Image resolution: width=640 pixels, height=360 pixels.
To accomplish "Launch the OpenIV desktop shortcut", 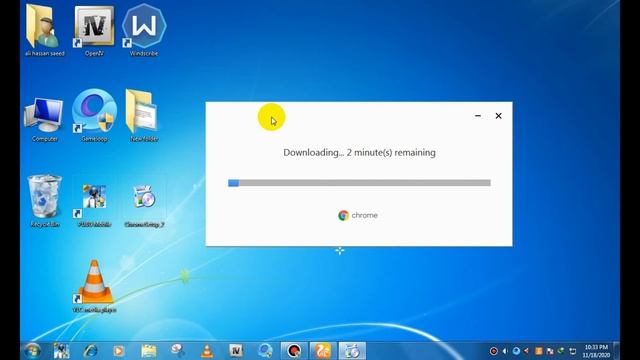I will [94, 30].
